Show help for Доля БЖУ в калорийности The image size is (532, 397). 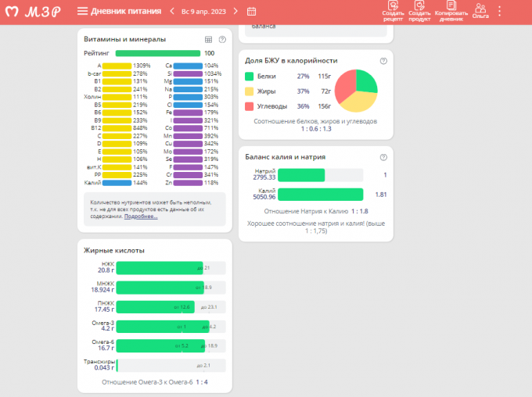point(383,60)
